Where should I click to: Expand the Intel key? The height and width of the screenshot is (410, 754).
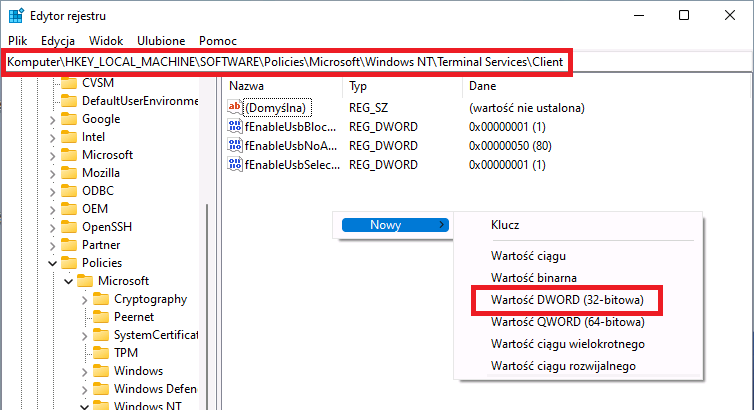pyautogui.click(x=52, y=137)
